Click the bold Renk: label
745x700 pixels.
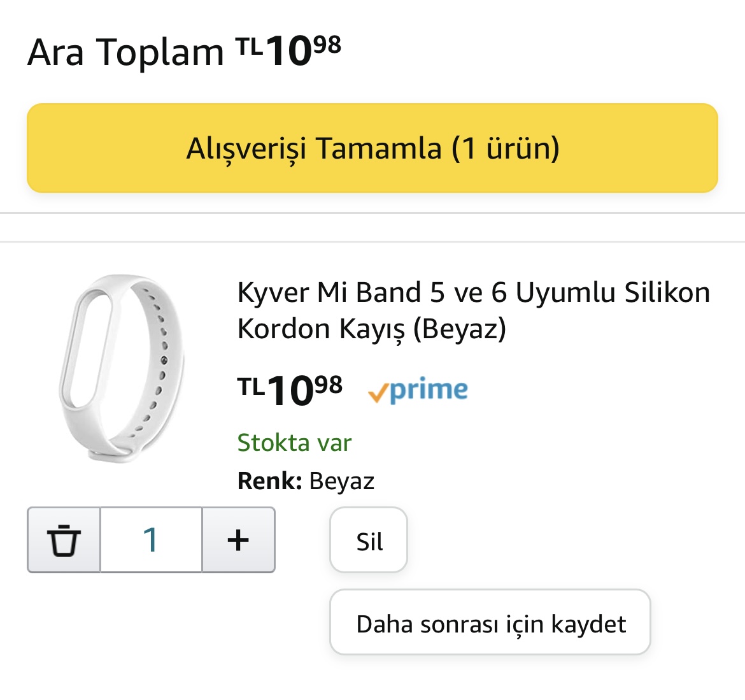point(269,481)
